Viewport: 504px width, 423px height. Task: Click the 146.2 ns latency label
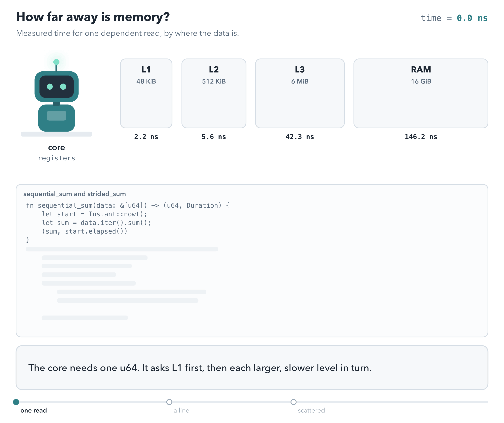coord(421,137)
